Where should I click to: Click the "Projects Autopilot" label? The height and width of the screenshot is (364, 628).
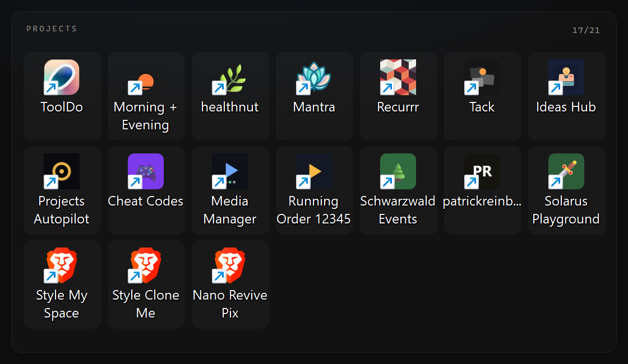pos(62,210)
